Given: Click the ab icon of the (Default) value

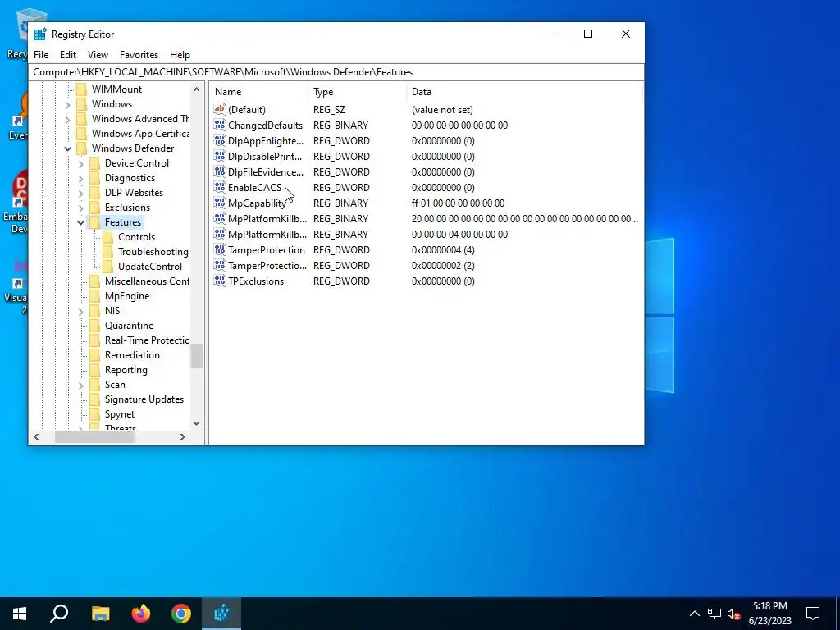Looking at the screenshot, I should (x=220, y=109).
